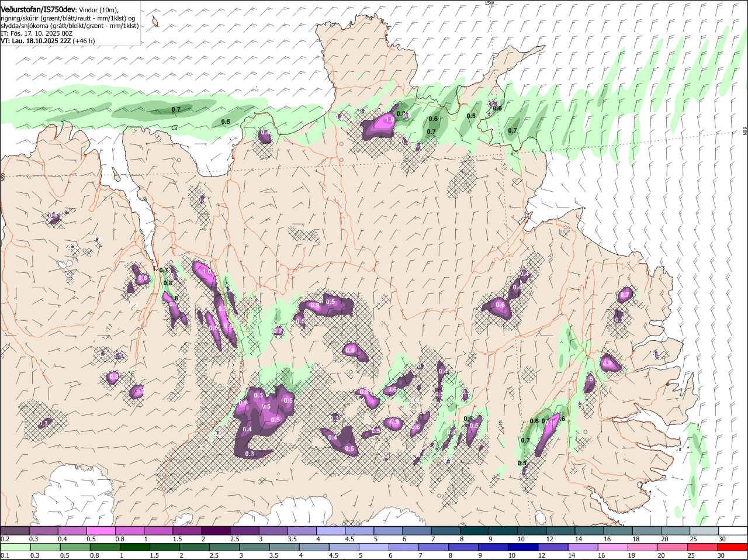Click the N99 label on right map edge

(x=745, y=132)
